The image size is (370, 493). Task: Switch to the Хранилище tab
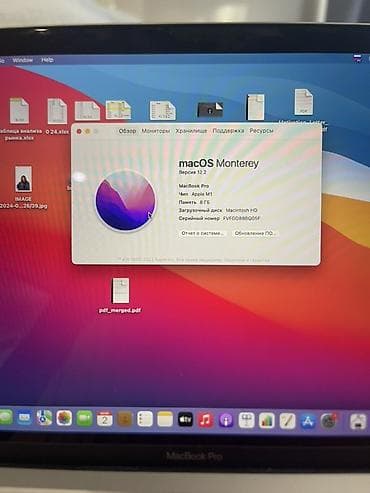coord(191,131)
